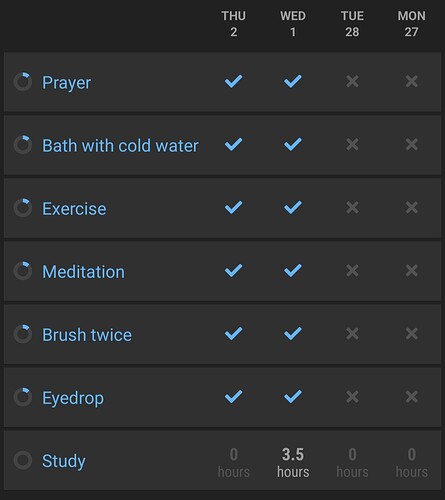The width and height of the screenshot is (445, 500).
Task: Mark Eyedrop done for Monday 27
Action: [411, 397]
